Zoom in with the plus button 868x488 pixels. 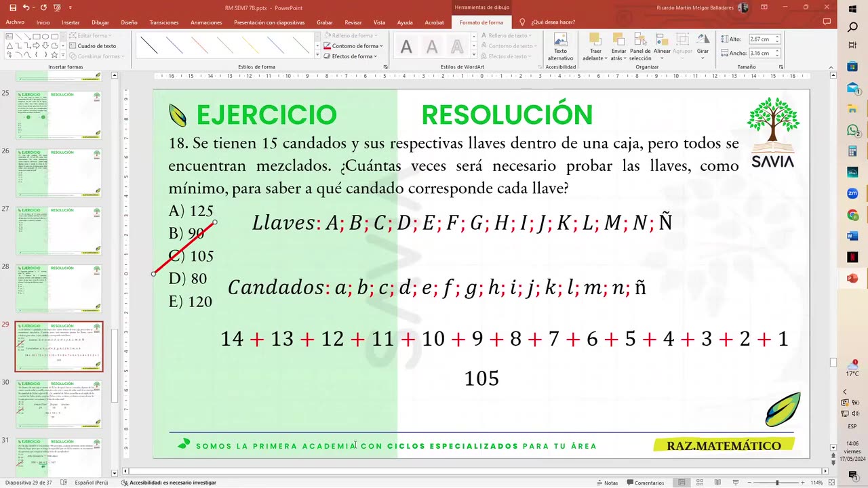coord(804,483)
